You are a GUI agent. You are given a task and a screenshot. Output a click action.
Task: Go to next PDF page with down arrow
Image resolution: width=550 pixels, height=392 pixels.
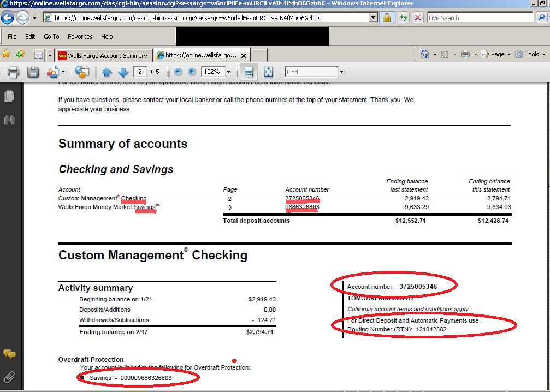coord(123,72)
